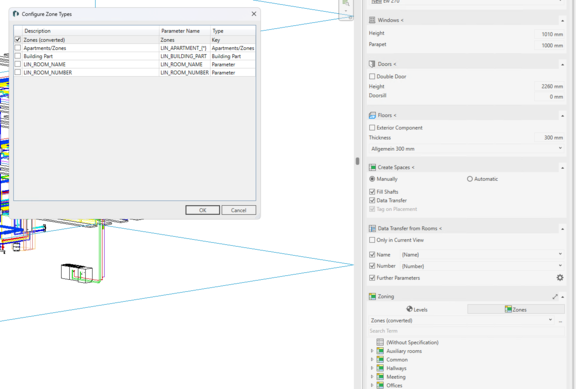Check the LIN_ROOM_NUMBER row checkbox
The height and width of the screenshot is (389, 576).
pyautogui.click(x=18, y=72)
